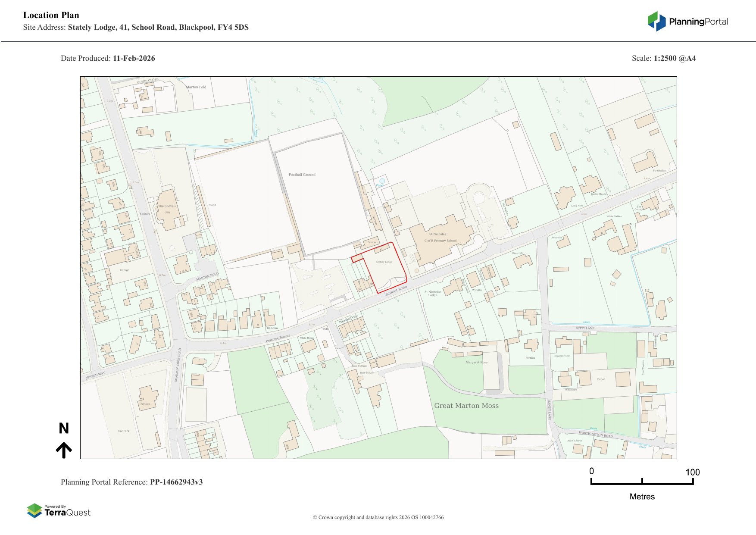Click the blue Pond symbol on map
Screen dimensions: 756x535
coord(382,181)
